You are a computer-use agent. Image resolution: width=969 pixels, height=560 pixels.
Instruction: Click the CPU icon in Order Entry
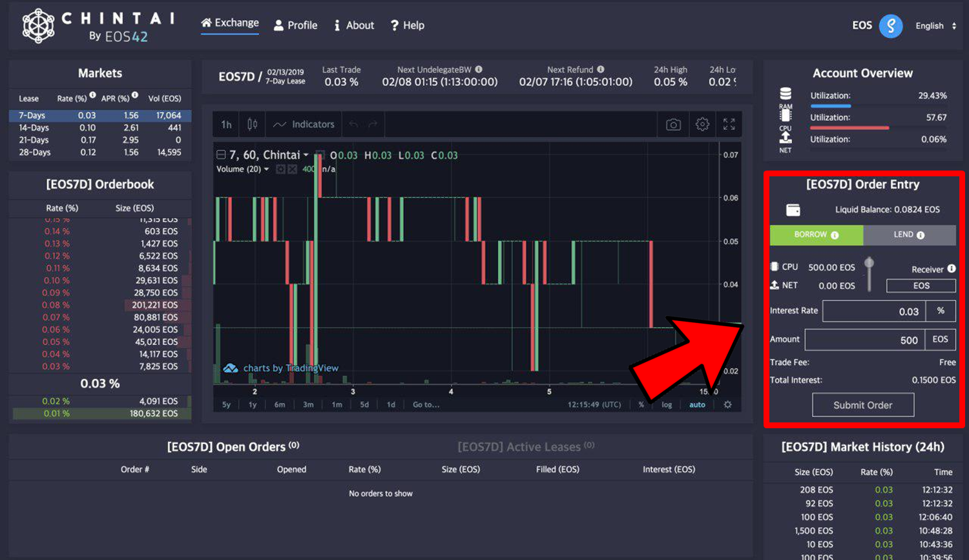(x=775, y=267)
